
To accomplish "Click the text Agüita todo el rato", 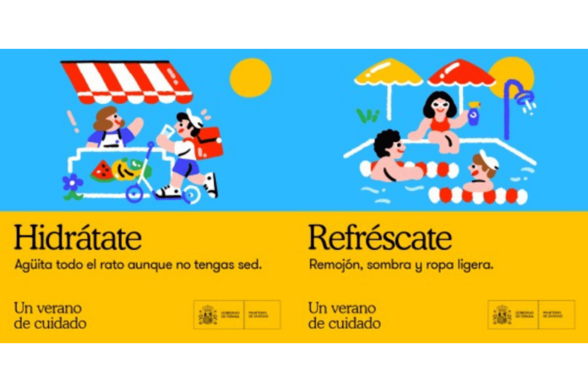I will pos(70,264).
